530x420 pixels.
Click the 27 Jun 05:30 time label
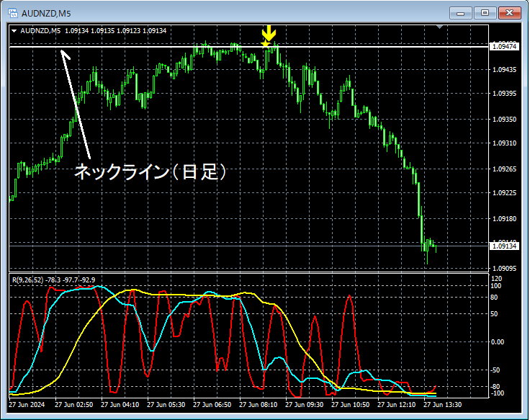(x=166, y=405)
